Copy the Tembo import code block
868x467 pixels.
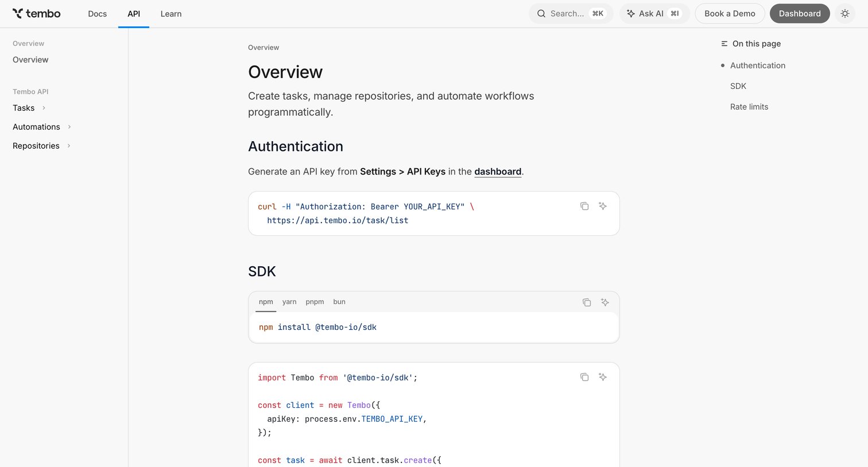(x=584, y=377)
